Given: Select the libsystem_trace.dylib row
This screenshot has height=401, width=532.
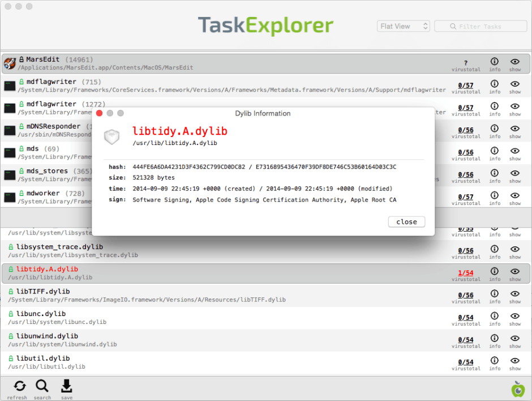Looking at the screenshot, I should pyautogui.click(x=226, y=251).
